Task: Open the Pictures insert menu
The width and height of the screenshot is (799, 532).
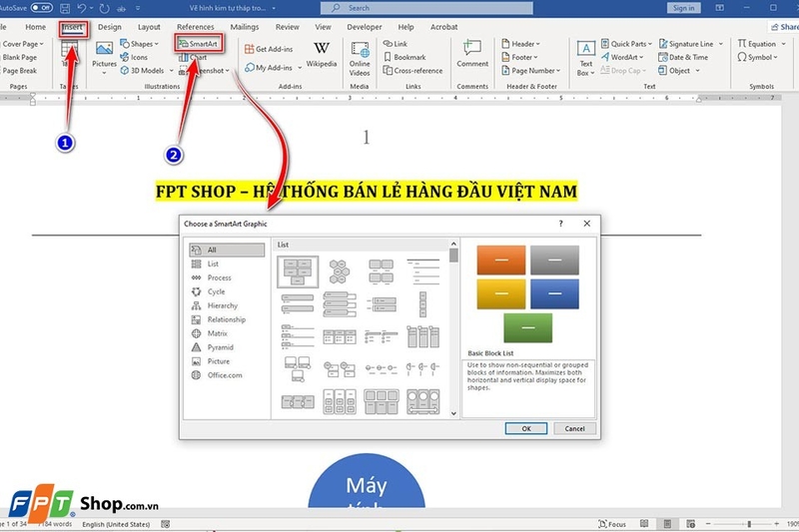Action: tap(104, 58)
